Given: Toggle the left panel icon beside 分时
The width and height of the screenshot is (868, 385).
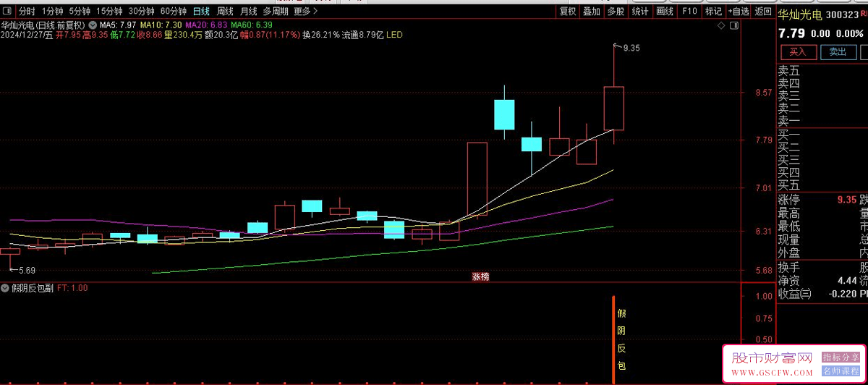Looking at the screenshot, I should [x=9, y=11].
